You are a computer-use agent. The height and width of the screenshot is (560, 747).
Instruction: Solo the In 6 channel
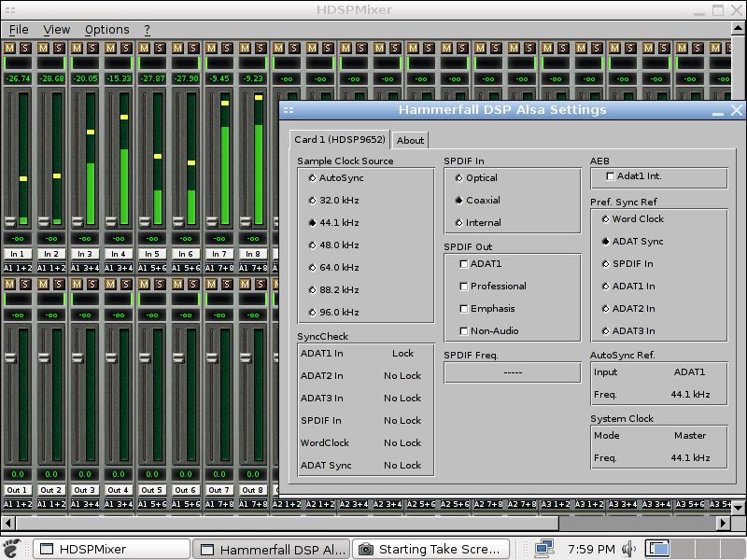pos(193,48)
